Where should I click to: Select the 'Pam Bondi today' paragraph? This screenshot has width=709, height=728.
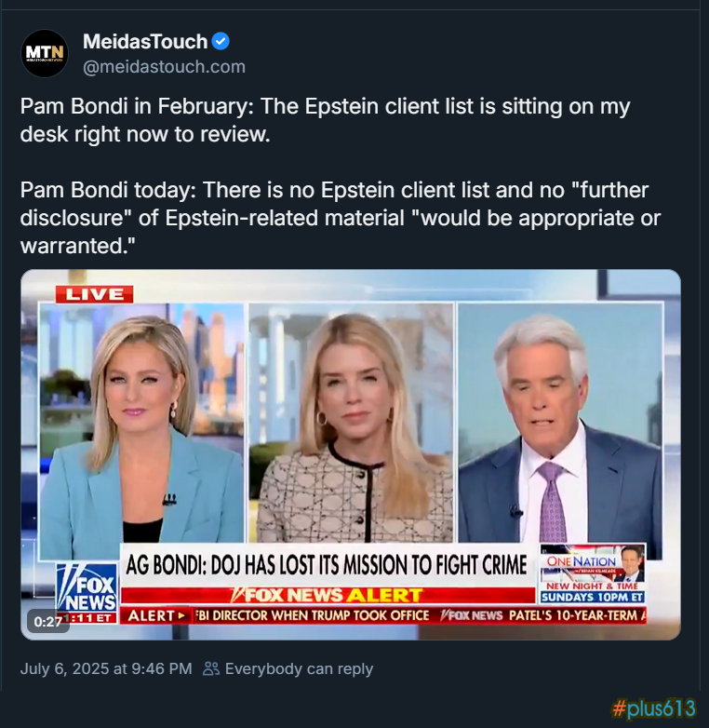341,218
